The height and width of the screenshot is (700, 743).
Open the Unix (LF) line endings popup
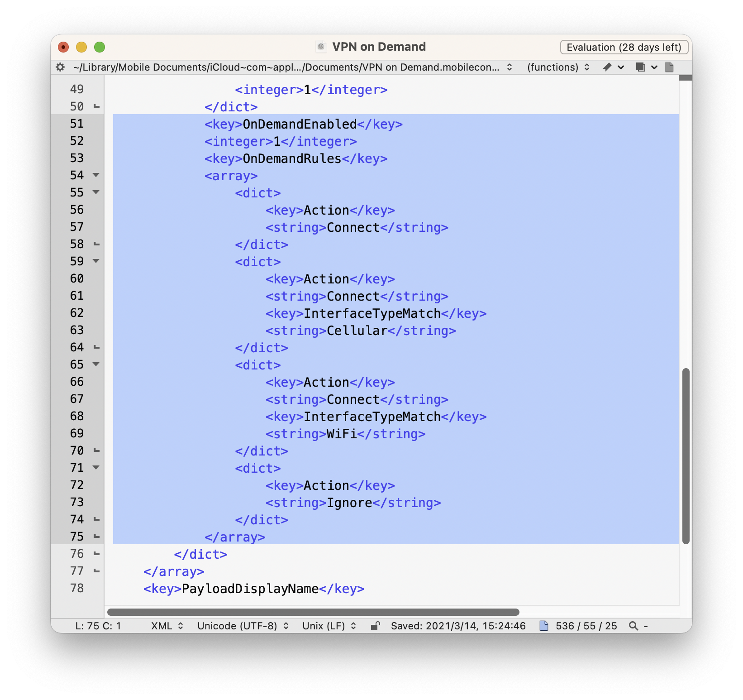click(329, 626)
